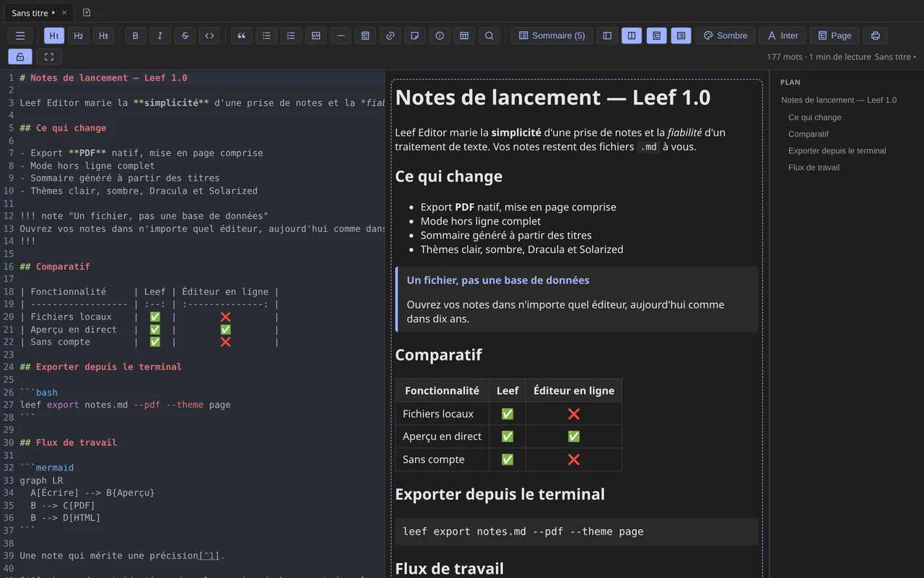Click 'Aperçu en direct' table cell in preview

click(442, 436)
